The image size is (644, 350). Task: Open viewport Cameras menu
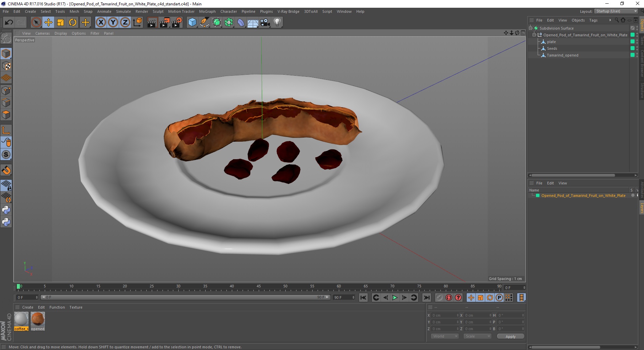(42, 33)
